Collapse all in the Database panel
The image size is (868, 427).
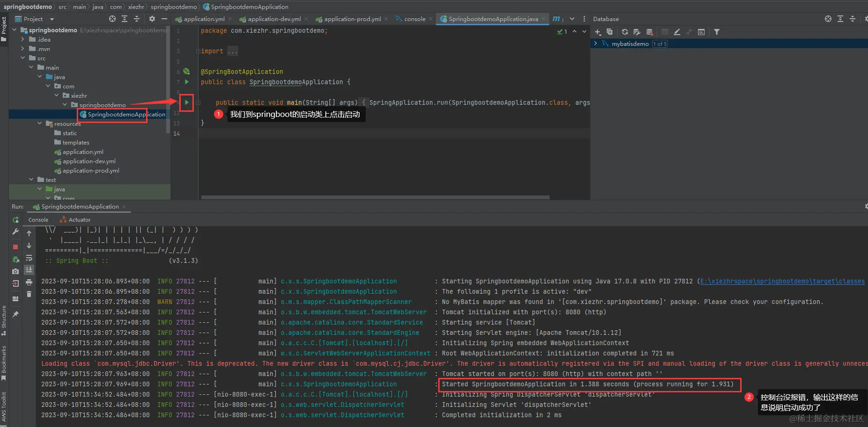tap(853, 19)
